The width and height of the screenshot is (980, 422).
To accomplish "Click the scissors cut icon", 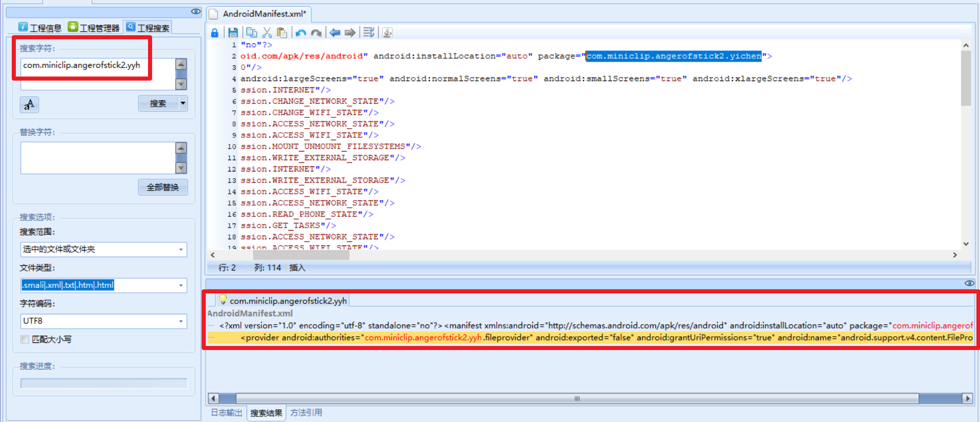I will coord(266,33).
